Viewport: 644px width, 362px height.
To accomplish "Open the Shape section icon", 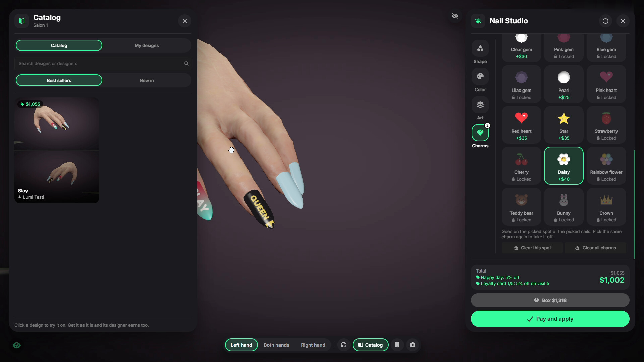I will (480, 48).
